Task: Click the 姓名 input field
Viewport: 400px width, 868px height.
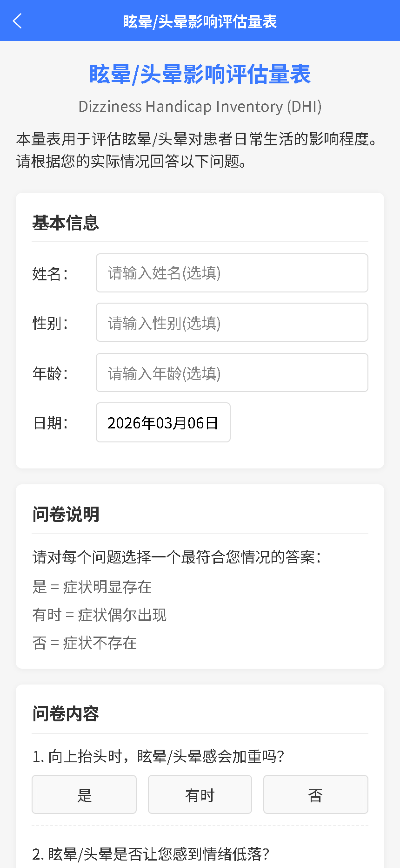Action: 232,273
